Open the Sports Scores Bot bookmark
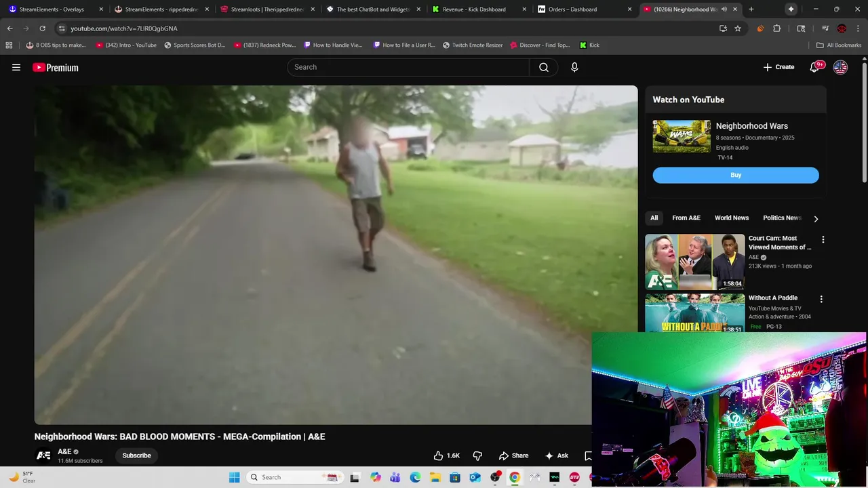The height and width of the screenshot is (488, 868). pos(195,45)
